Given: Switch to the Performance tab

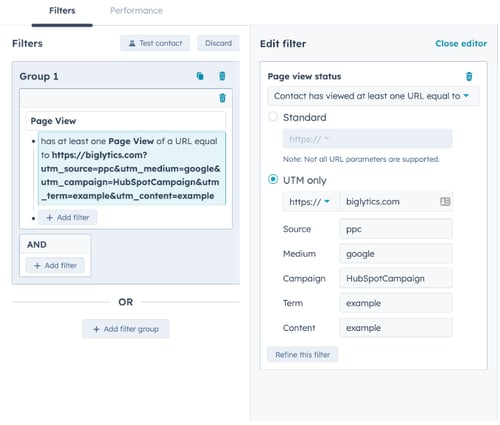Looking at the screenshot, I should [136, 11].
